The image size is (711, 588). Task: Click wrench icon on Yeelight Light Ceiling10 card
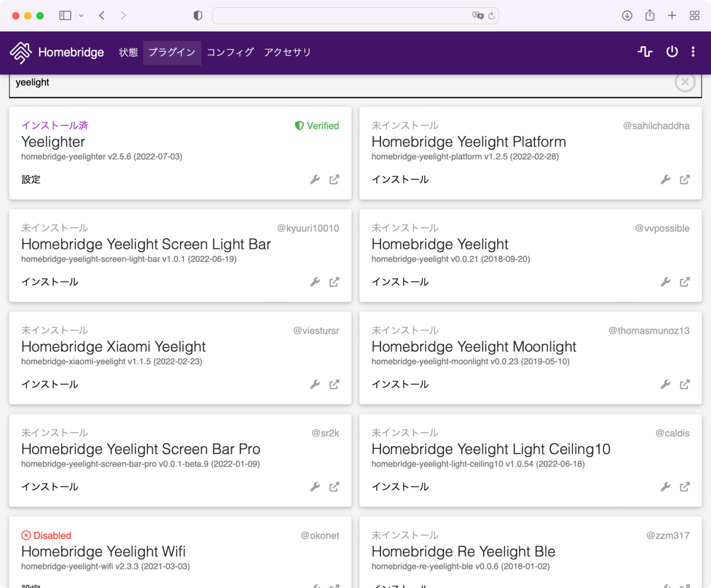(x=665, y=487)
